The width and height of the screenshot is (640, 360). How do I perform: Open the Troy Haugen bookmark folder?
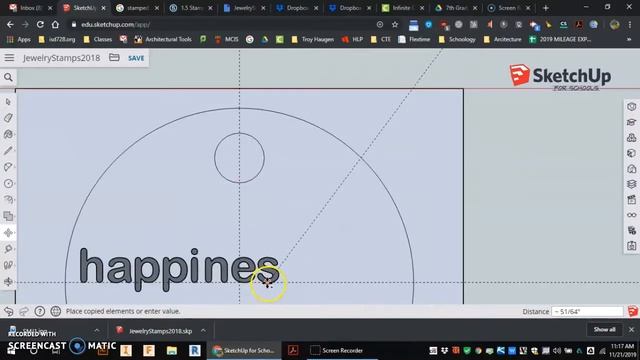(313, 39)
